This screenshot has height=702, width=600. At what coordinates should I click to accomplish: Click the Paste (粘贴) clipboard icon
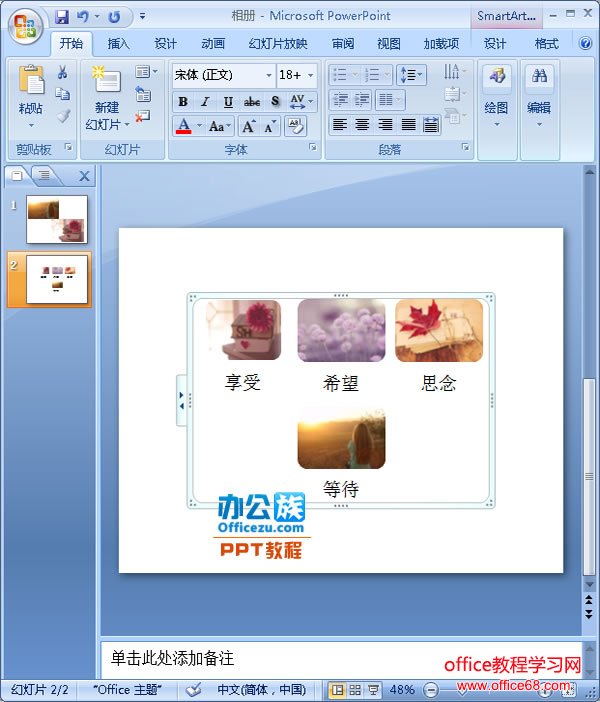31,80
